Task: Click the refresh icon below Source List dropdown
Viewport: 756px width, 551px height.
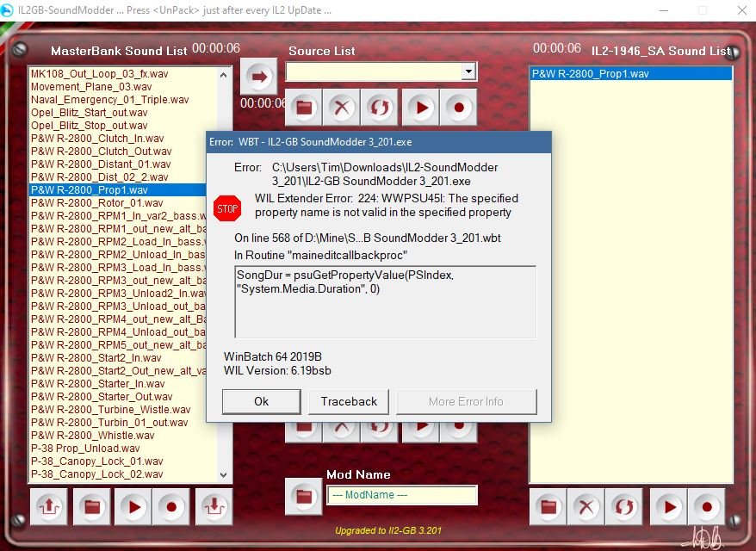Action: 380,107
